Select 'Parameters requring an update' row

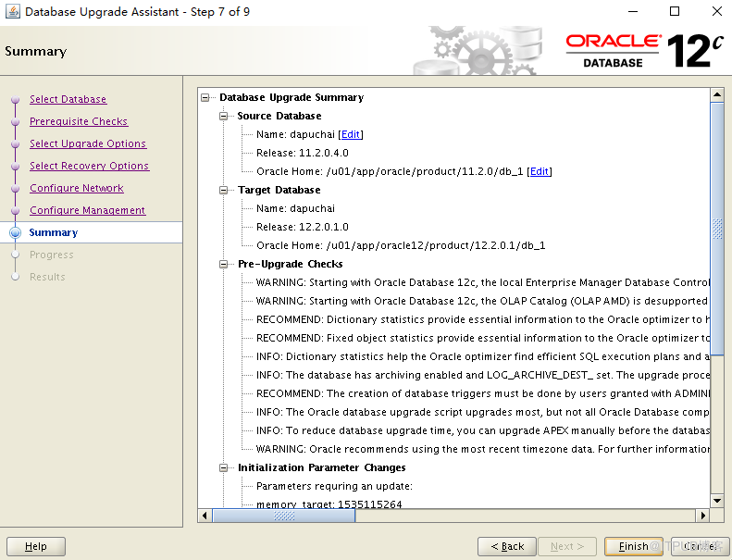tap(334, 486)
